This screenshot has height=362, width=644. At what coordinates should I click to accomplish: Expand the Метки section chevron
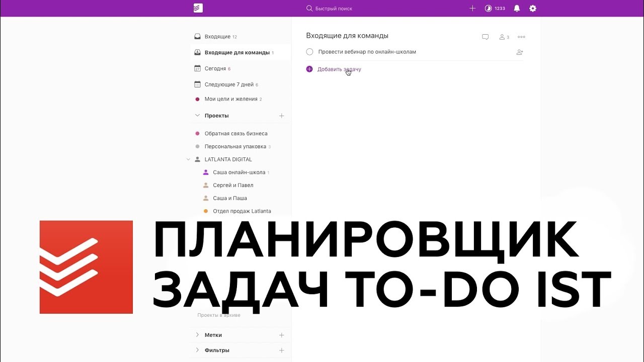tap(197, 335)
